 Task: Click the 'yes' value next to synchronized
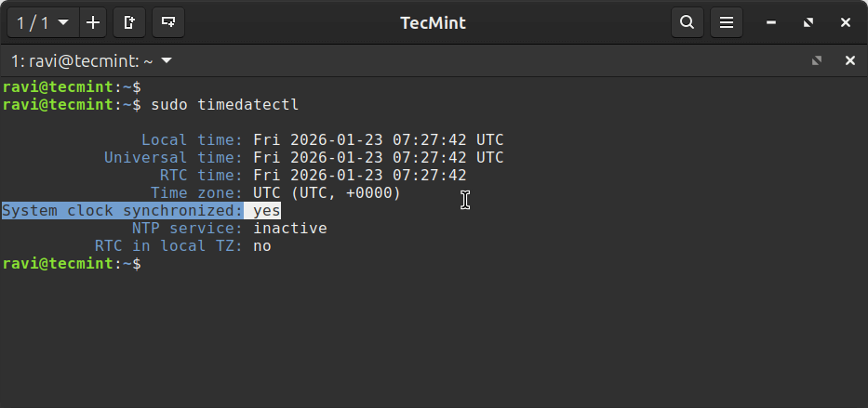point(267,211)
